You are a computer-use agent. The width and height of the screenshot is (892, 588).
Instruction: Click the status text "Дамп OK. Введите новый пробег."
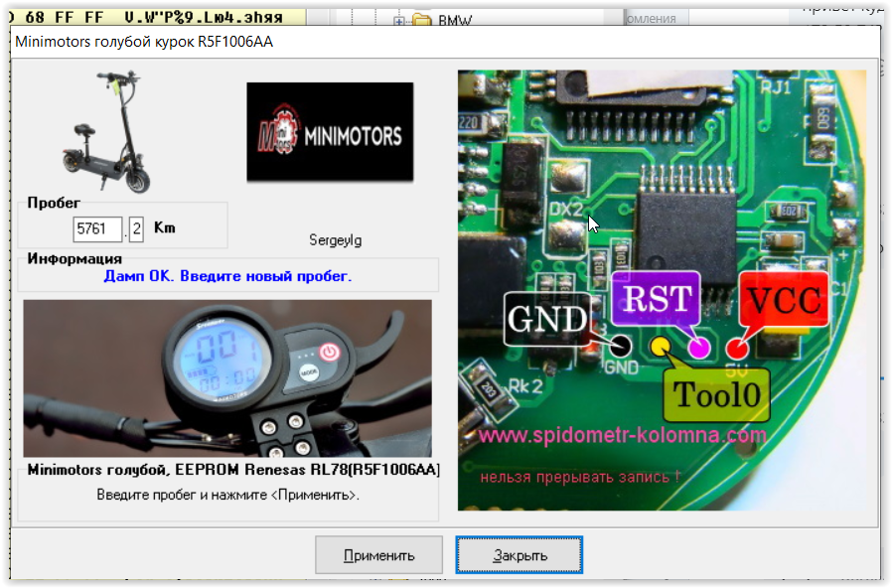coord(227,276)
